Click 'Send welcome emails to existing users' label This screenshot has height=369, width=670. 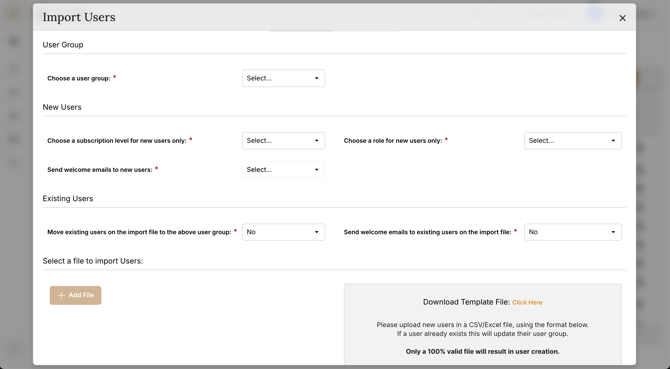coord(428,232)
